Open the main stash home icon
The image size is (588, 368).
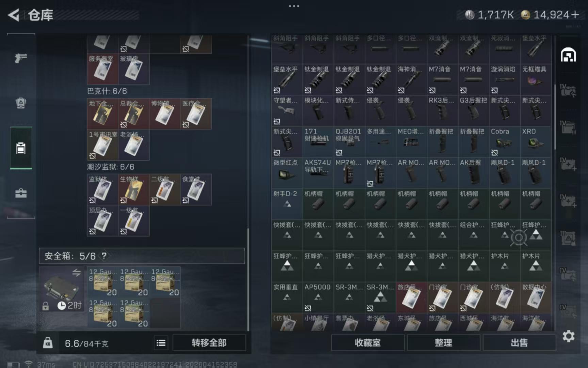pos(568,55)
